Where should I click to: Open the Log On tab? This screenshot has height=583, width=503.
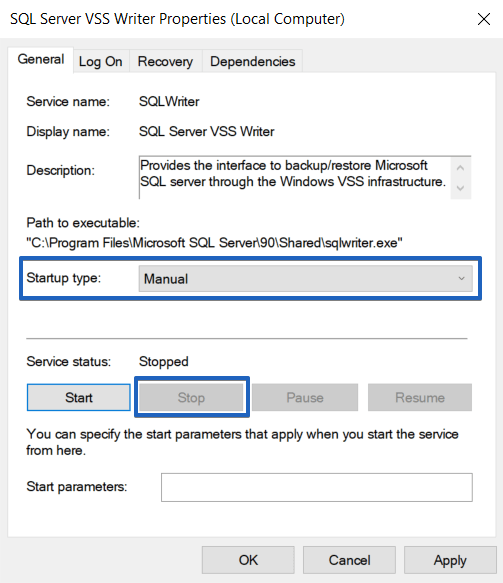(x=101, y=61)
